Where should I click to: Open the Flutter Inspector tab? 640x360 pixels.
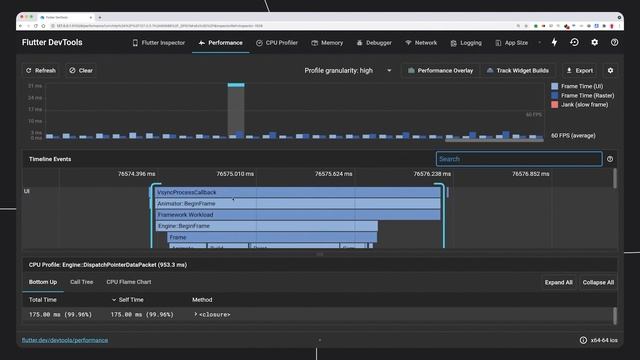point(159,43)
